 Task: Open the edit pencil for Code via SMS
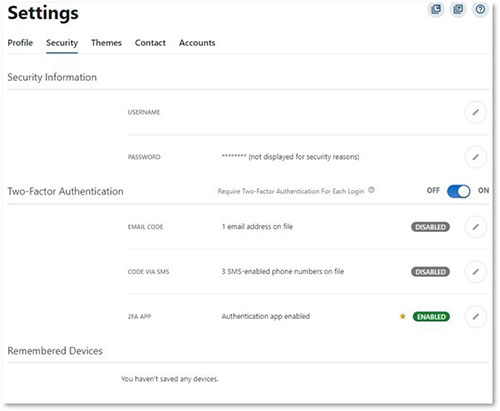pos(476,272)
